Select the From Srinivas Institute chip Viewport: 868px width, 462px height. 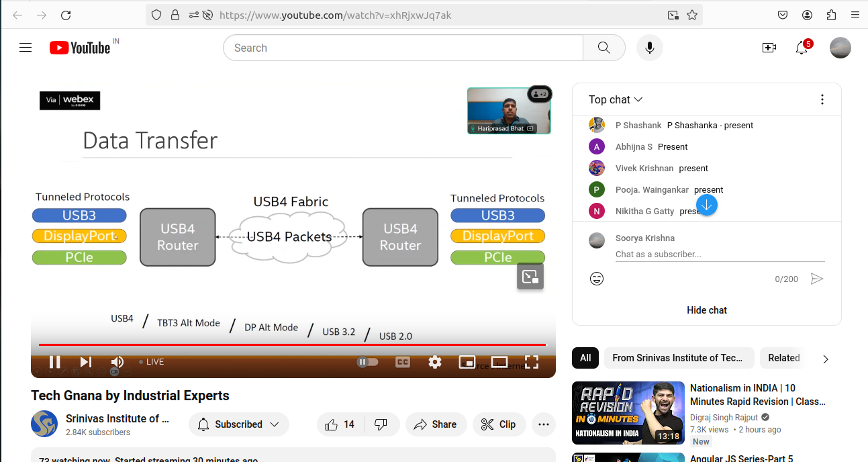point(678,358)
